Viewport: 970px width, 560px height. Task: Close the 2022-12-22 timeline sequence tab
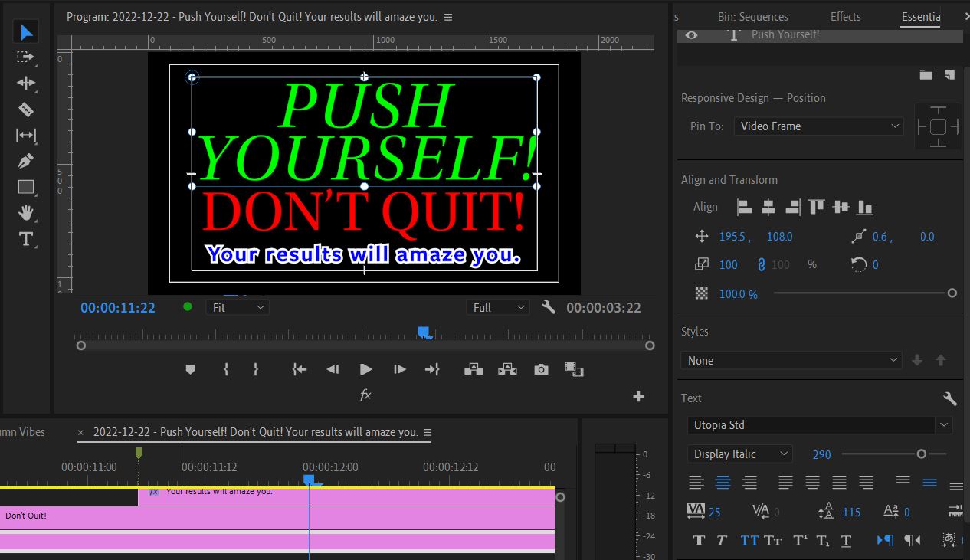(81, 432)
